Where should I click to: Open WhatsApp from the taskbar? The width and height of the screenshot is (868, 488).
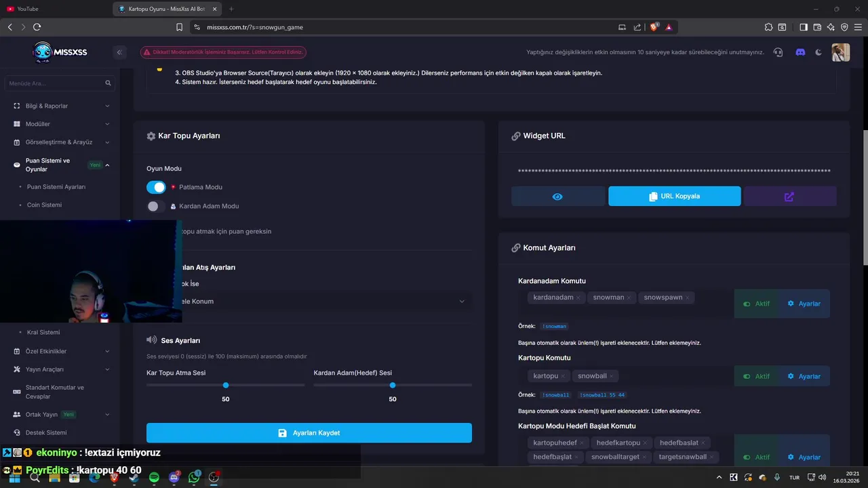click(194, 477)
